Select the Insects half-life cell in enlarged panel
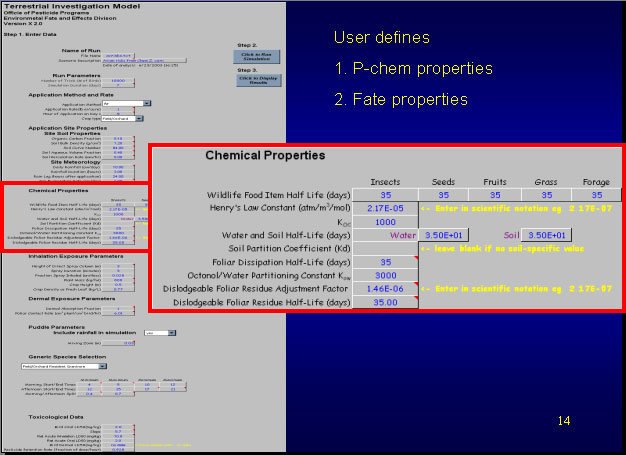Viewport: 626px width, 455px height. tap(385, 195)
